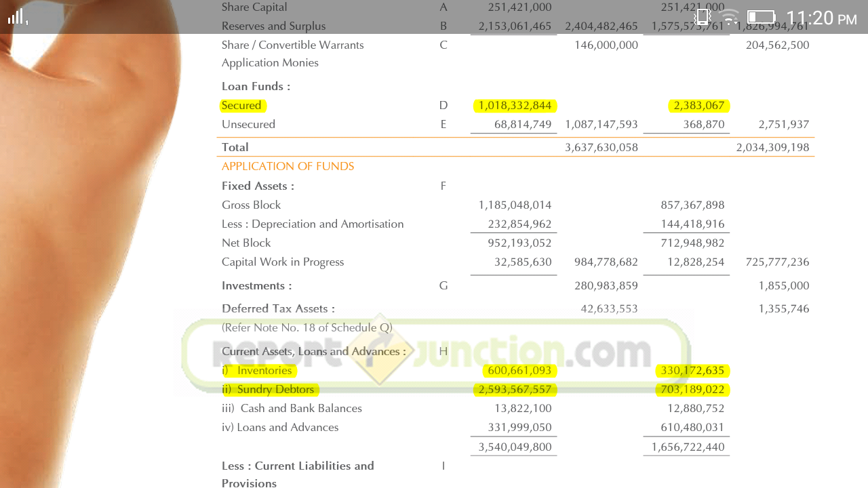Select fixed assets total 984,778,682
The image size is (868, 488).
pos(606,262)
